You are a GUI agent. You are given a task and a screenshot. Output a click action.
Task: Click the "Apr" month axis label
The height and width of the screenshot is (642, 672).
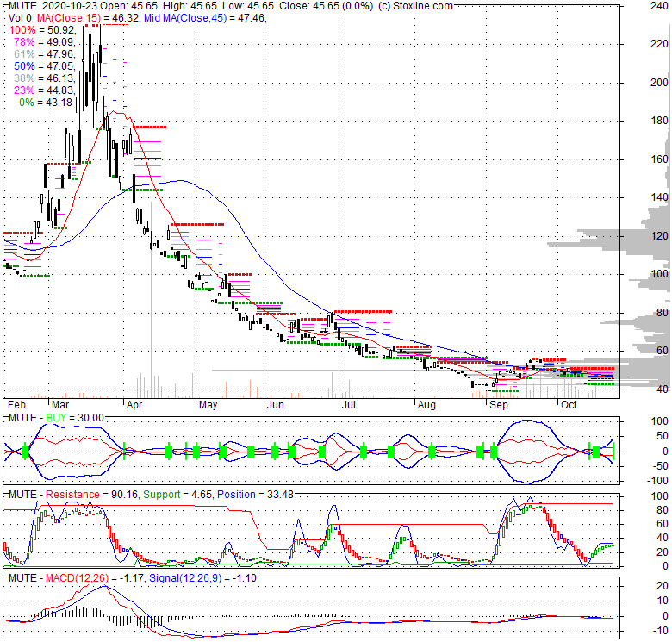click(134, 405)
